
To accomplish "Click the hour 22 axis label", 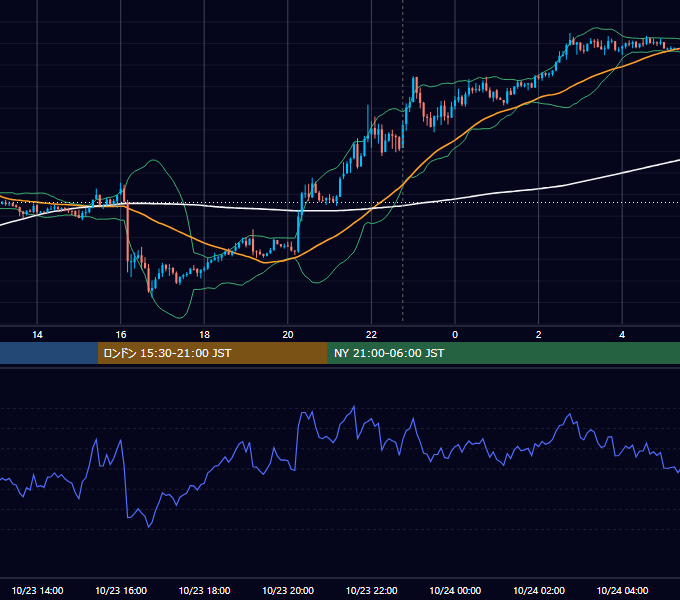I will pyautogui.click(x=371, y=335).
